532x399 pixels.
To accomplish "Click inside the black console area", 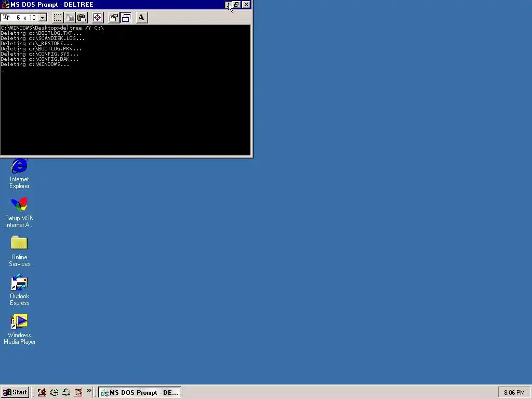I will pos(126,90).
